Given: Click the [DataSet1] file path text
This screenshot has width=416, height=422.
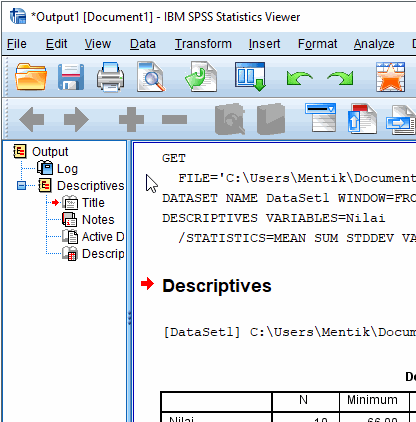Looking at the screenshot, I should (290, 332).
